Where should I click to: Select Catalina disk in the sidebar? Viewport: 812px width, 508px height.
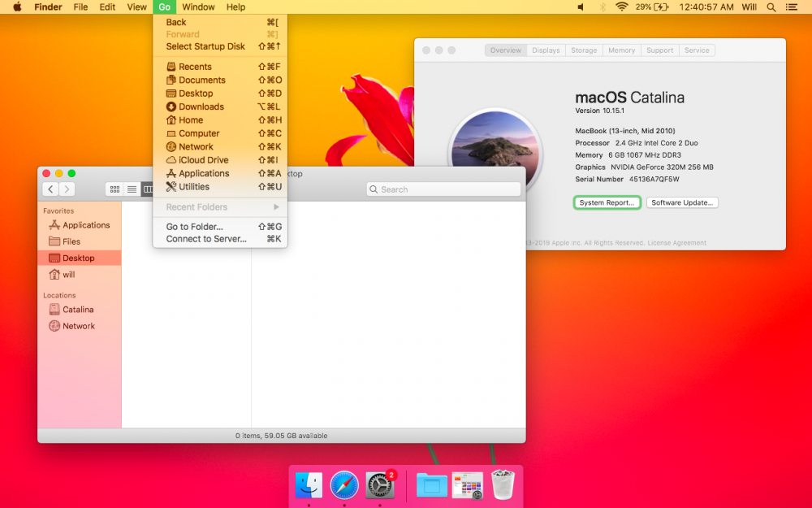click(80, 310)
